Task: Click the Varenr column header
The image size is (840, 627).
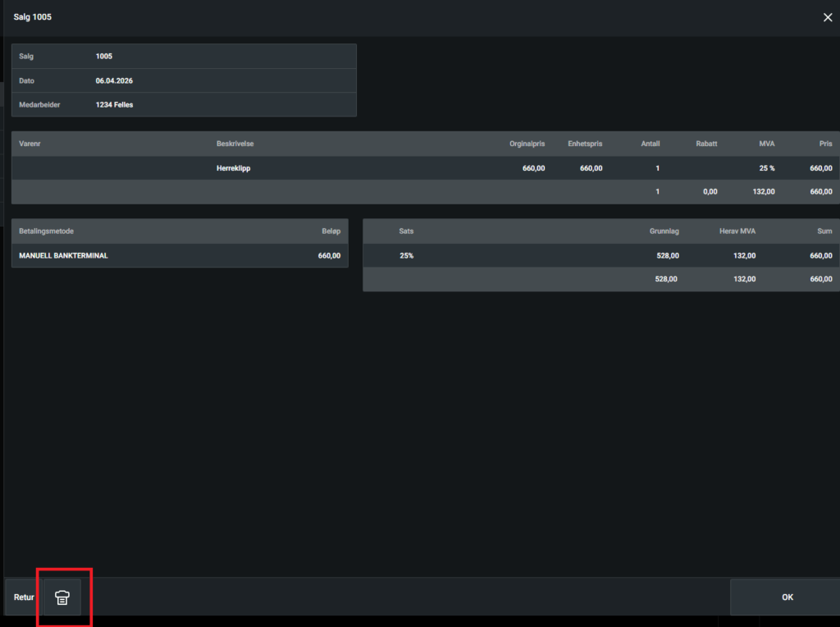Action: [x=30, y=144]
